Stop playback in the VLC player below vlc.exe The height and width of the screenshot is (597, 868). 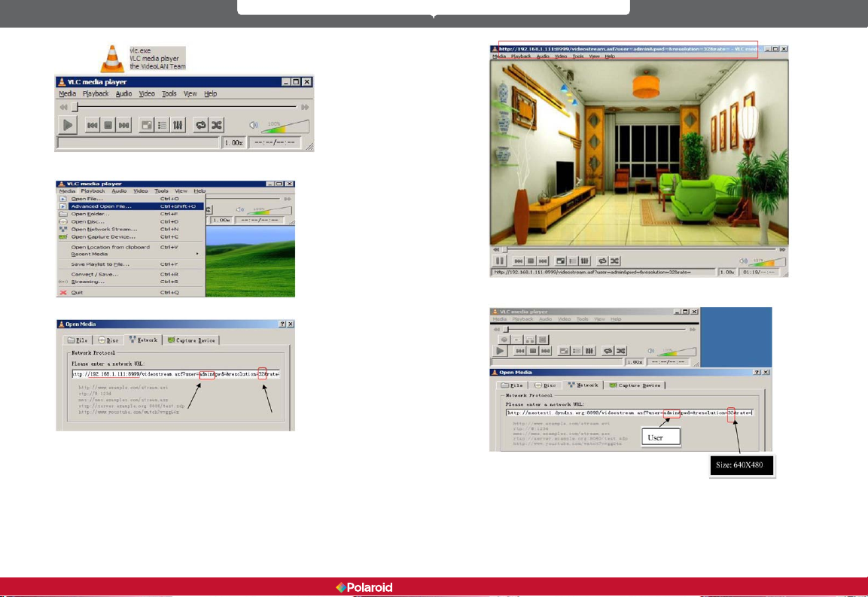tap(108, 125)
